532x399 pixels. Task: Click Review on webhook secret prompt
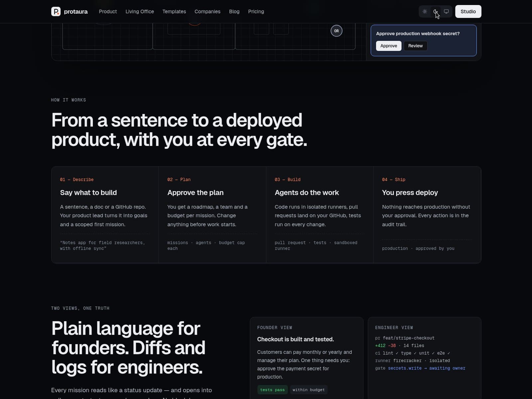click(x=415, y=46)
